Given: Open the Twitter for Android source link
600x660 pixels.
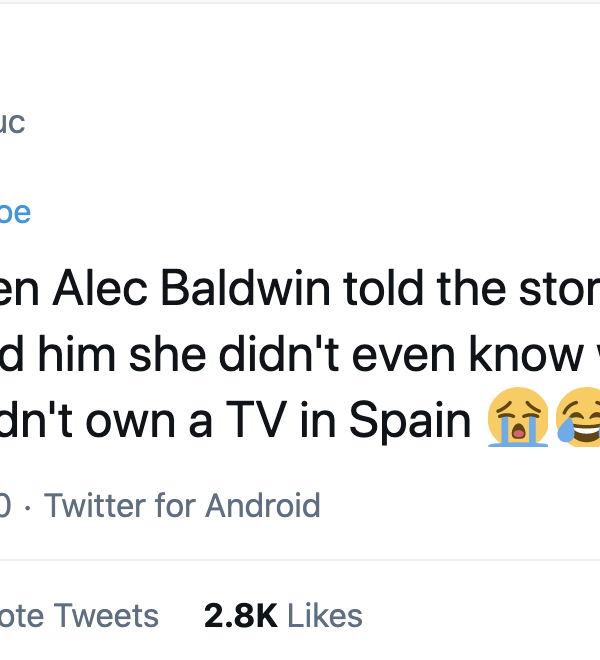Looking at the screenshot, I should pos(182,505).
